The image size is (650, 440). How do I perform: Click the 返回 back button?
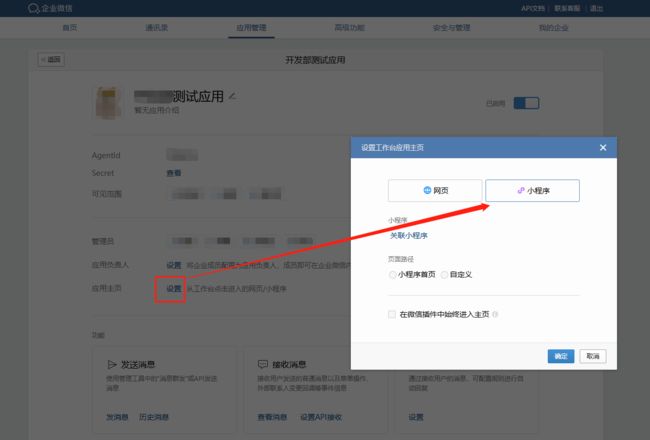tap(51, 60)
